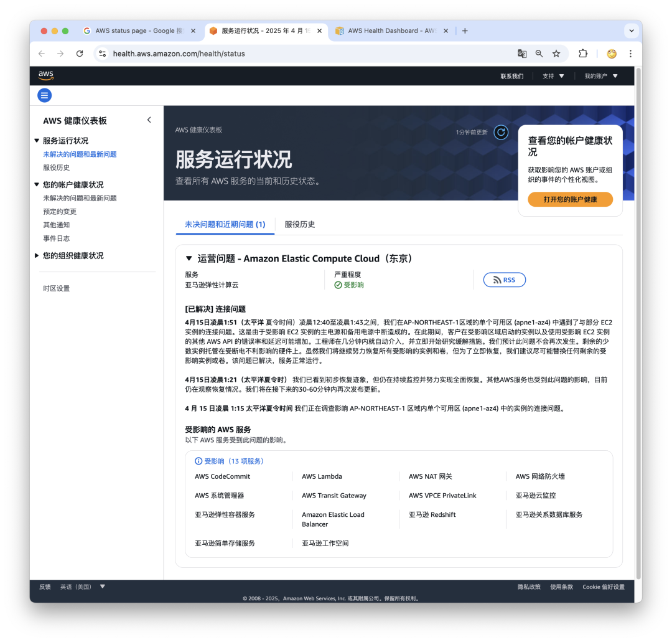Open the browser extensions puzzle icon
The height and width of the screenshot is (642, 672).
(583, 54)
